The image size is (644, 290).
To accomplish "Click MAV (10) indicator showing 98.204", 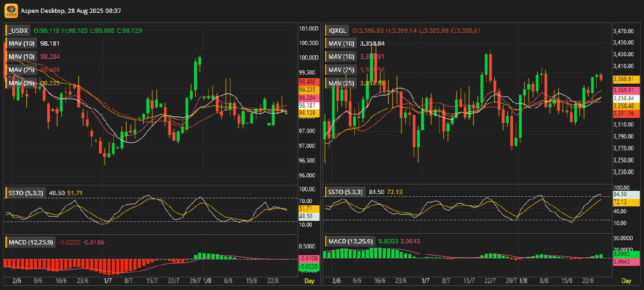I will click(22, 56).
